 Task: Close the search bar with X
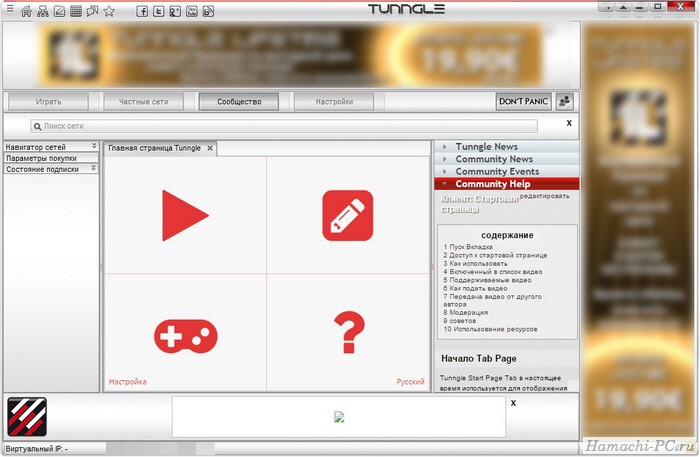pos(569,123)
